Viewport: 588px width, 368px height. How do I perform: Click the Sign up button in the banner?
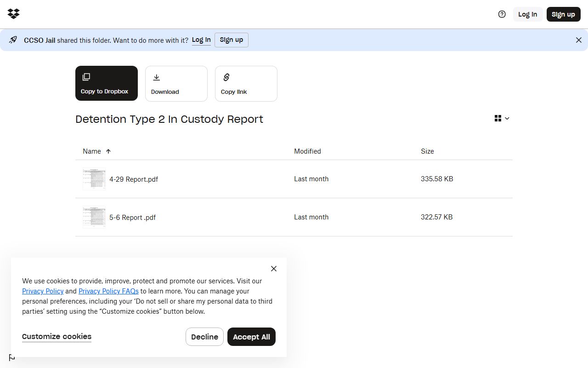(232, 40)
